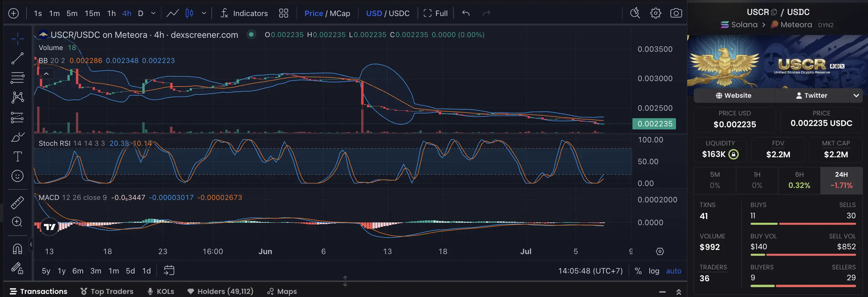Select the brush drawing tool
The height and width of the screenshot is (297, 868).
[x=17, y=137]
